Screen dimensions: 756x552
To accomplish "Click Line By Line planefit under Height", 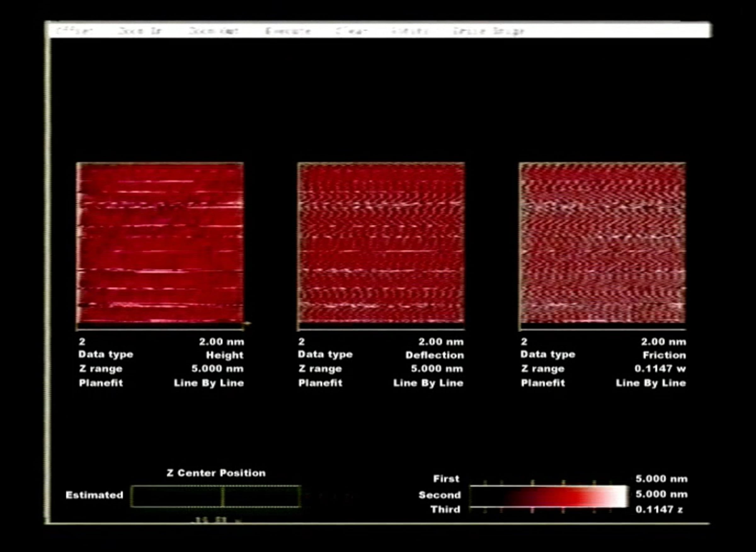I will click(209, 383).
